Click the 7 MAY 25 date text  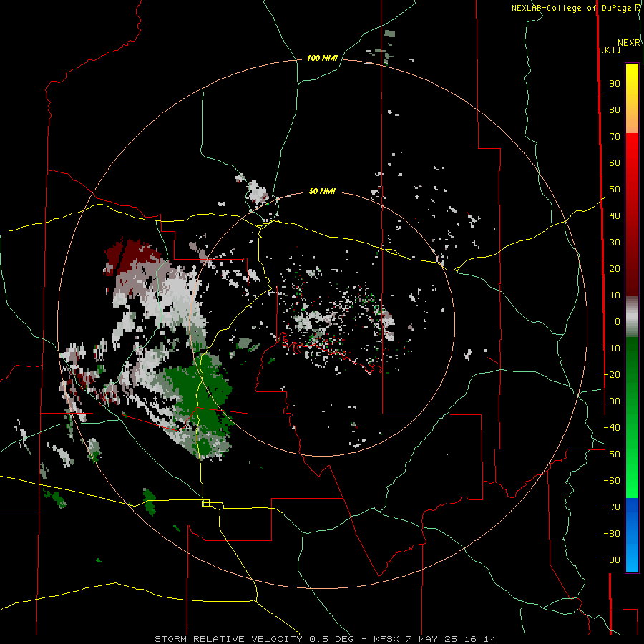click(x=431, y=639)
